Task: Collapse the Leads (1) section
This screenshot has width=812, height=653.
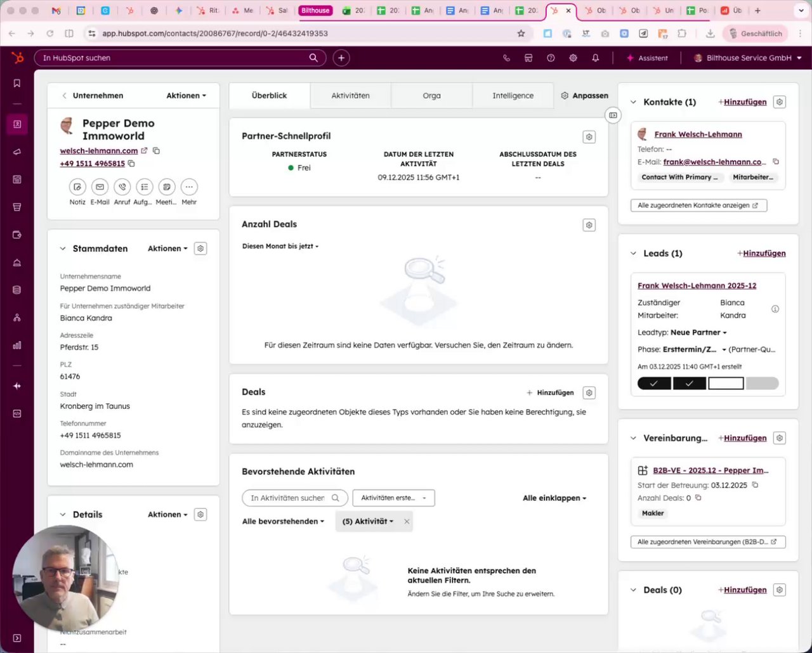Action: [x=633, y=254]
